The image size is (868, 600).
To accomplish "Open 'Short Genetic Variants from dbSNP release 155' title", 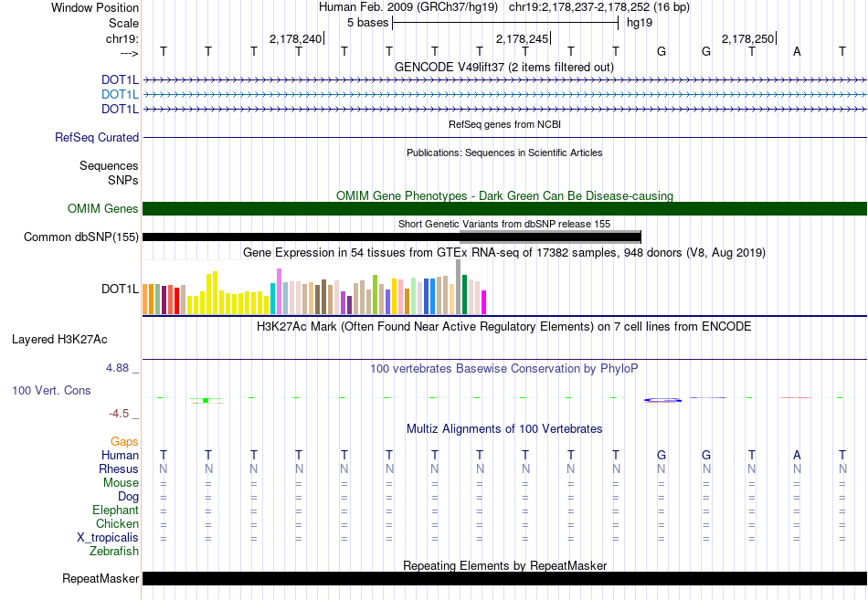I will [504, 224].
